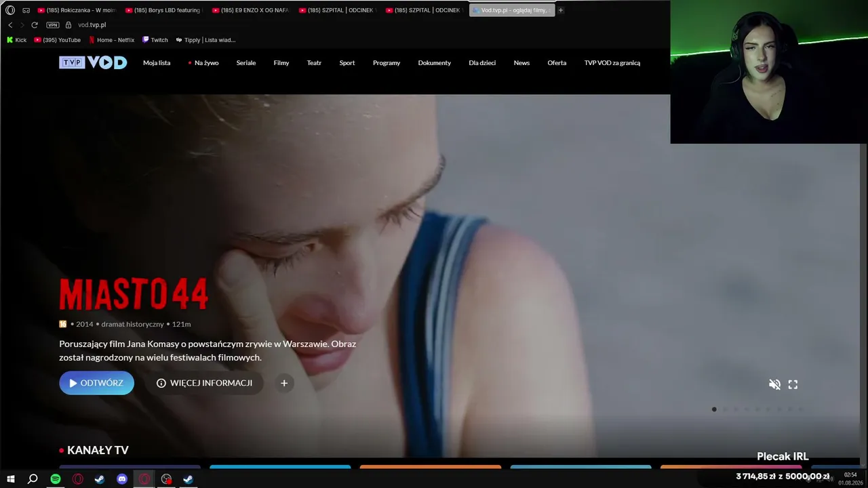Viewport: 868px width, 488px height.
Task: Select the first carousel slide dot
Action: point(714,409)
